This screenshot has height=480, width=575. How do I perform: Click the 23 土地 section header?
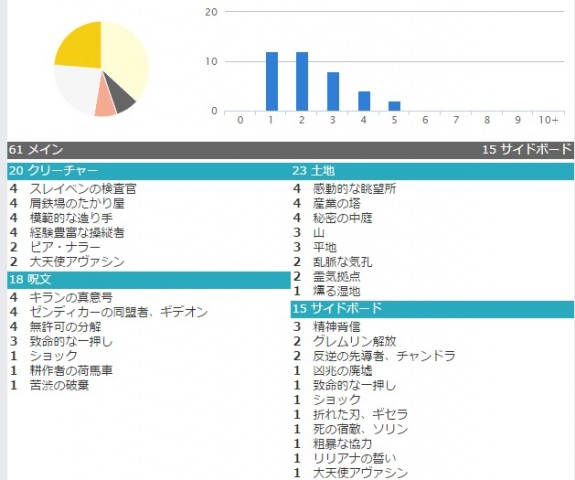432,171
